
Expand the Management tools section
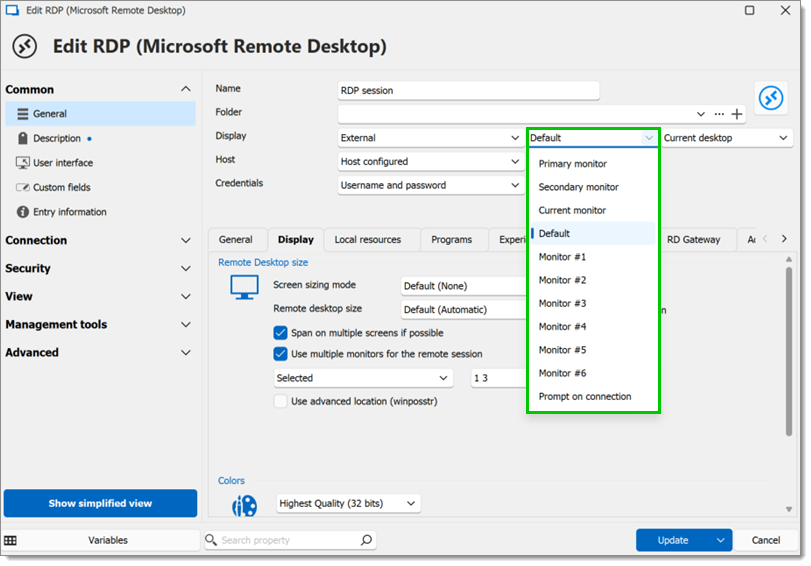(x=186, y=324)
